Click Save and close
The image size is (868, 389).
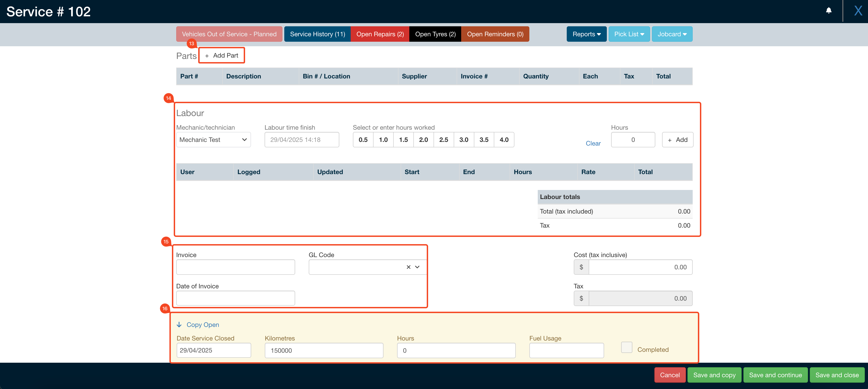coord(837,375)
